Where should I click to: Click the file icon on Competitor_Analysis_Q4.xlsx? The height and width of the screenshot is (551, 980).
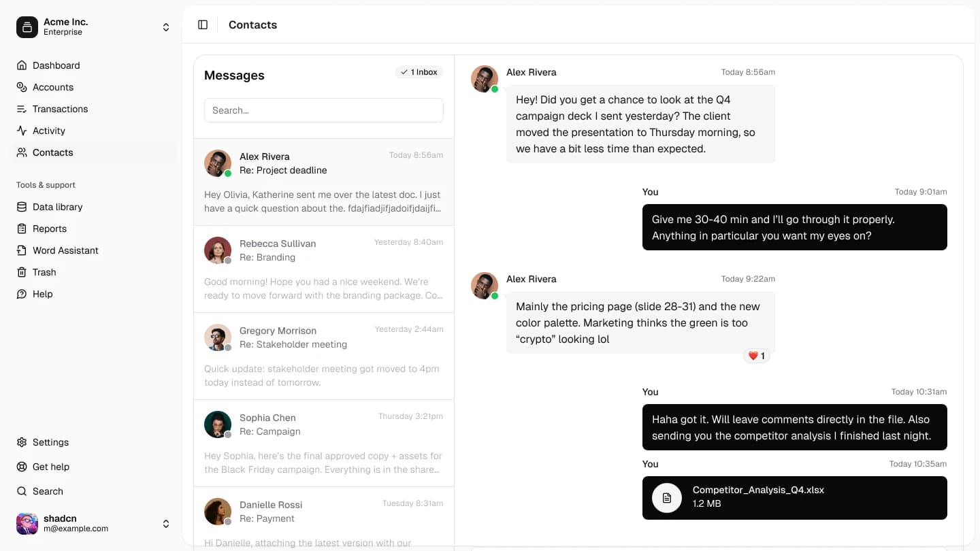pos(666,498)
